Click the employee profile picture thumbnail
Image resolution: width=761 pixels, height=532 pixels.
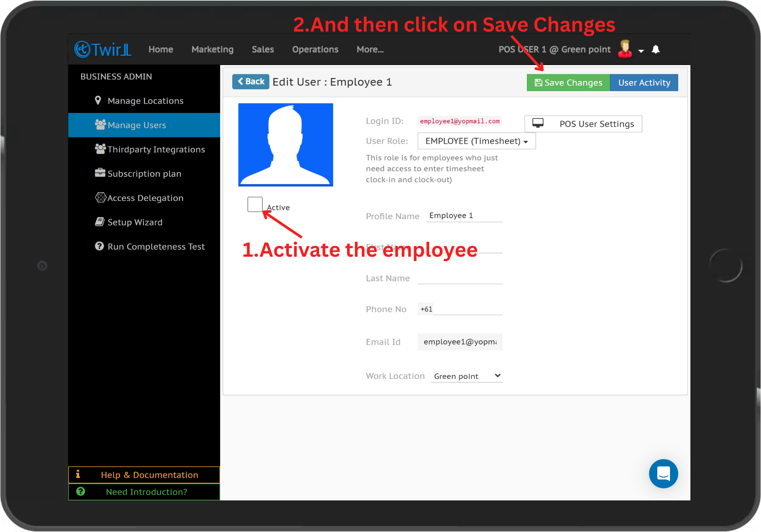pos(285,145)
